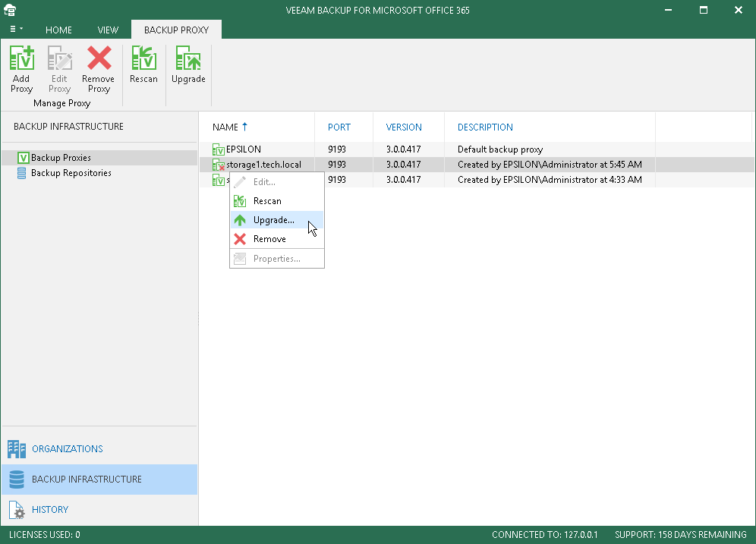Choose Properties... in the context menu
The width and height of the screenshot is (756, 544).
(x=277, y=259)
